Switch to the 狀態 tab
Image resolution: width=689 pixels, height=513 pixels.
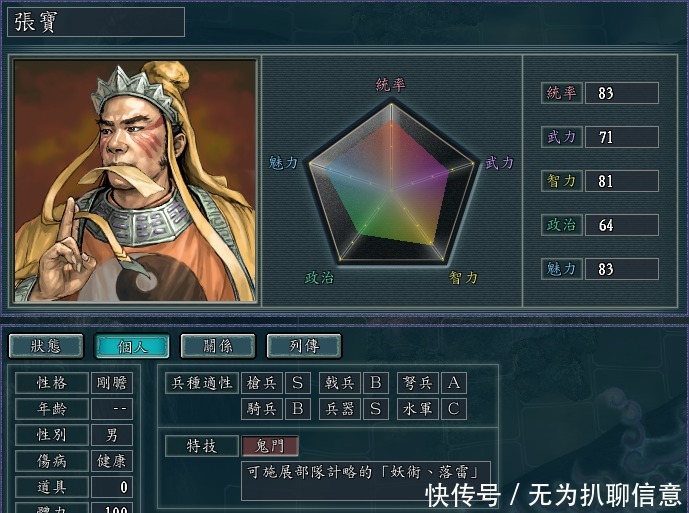pyautogui.click(x=46, y=346)
